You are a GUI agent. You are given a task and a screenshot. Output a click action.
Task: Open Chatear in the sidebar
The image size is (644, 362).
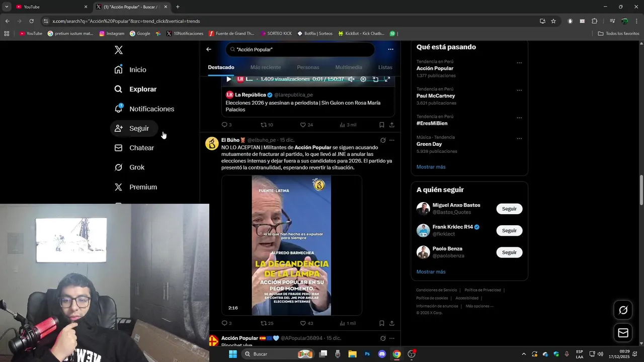click(134, 148)
